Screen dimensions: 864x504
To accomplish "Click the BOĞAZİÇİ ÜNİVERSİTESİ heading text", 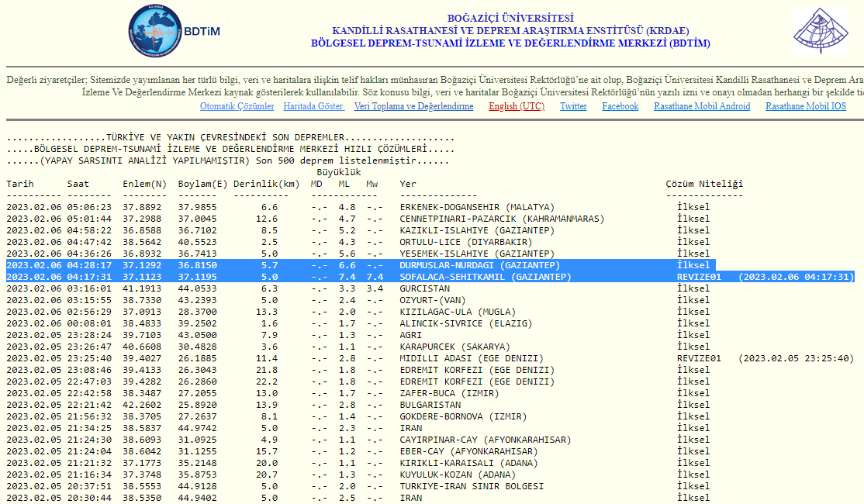I will point(510,18).
